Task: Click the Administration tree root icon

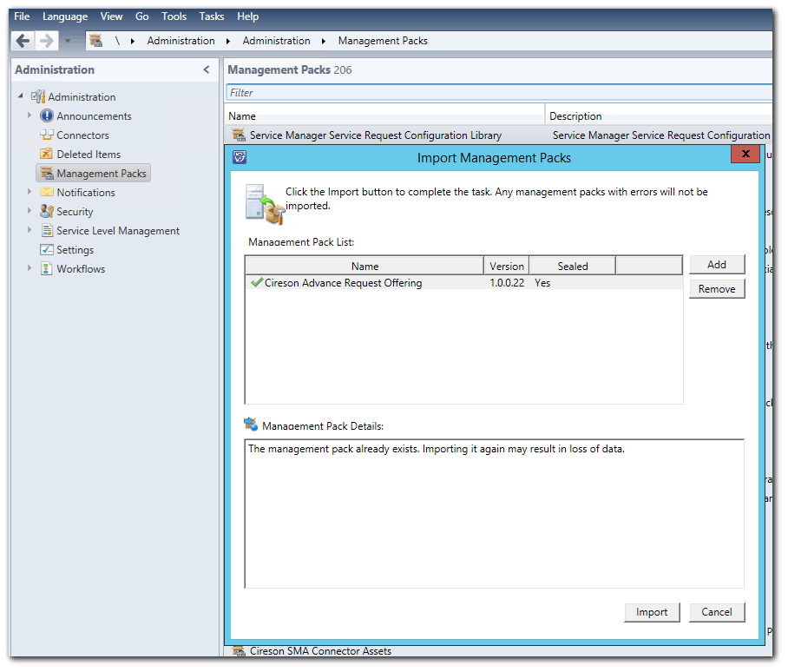Action: click(38, 96)
